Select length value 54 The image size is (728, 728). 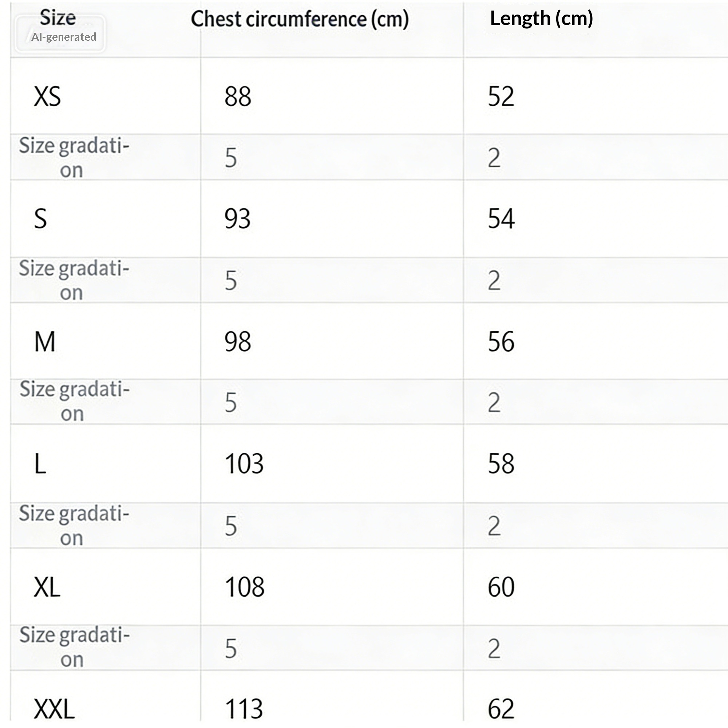[501, 219]
